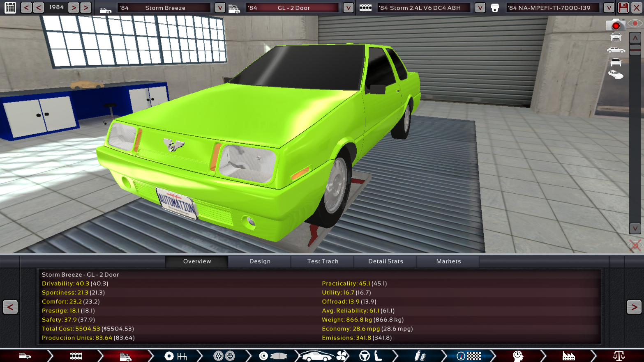This screenshot has height=362, width=644.
Task: Open the '84 Storm 2.4L V6 engine dropdown
Action: click(x=480, y=8)
